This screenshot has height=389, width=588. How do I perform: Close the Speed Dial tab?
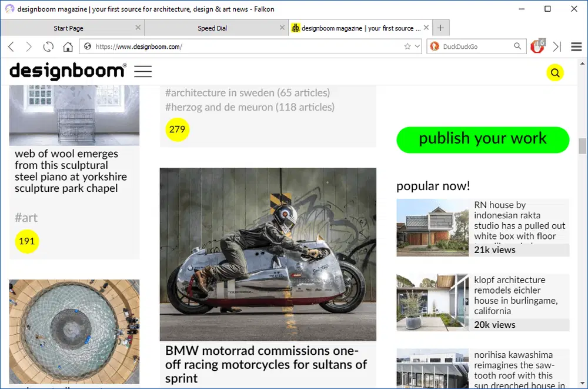pyautogui.click(x=282, y=28)
